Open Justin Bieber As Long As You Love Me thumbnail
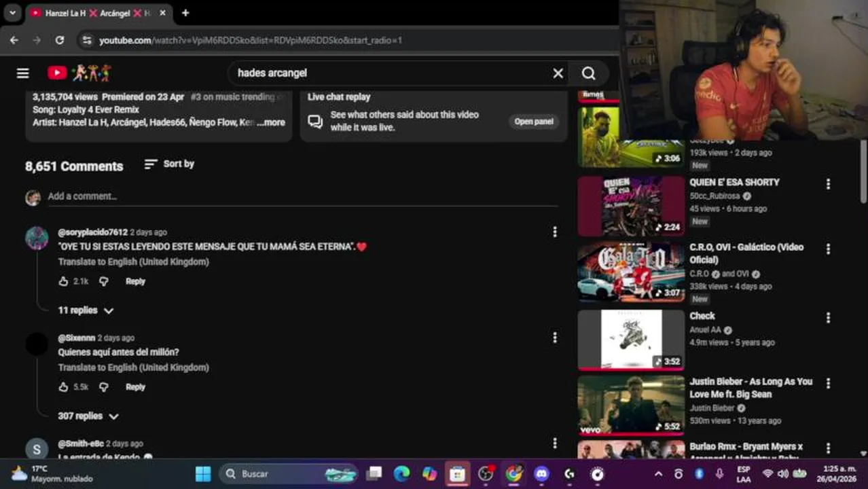Screen dimensions: 868x489 click(x=631, y=405)
